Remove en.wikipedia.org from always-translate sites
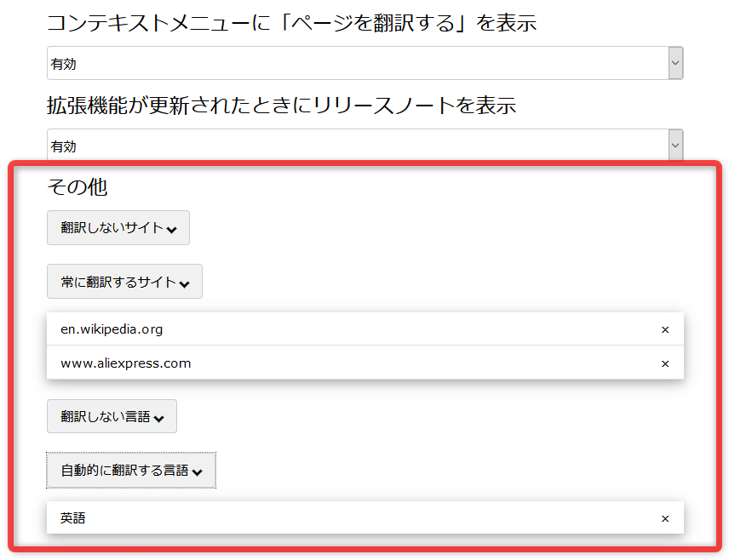This screenshot has width=729, height=560. tap(665, 329)
